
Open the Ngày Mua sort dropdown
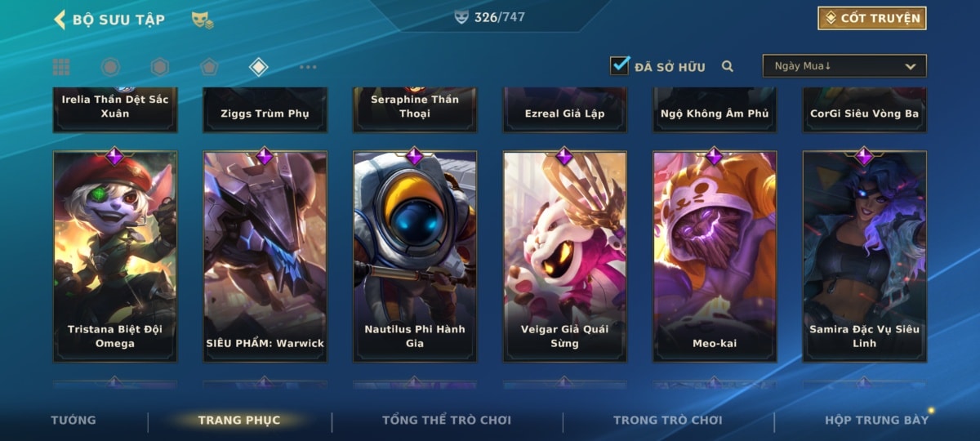click(x=844, y=66)
